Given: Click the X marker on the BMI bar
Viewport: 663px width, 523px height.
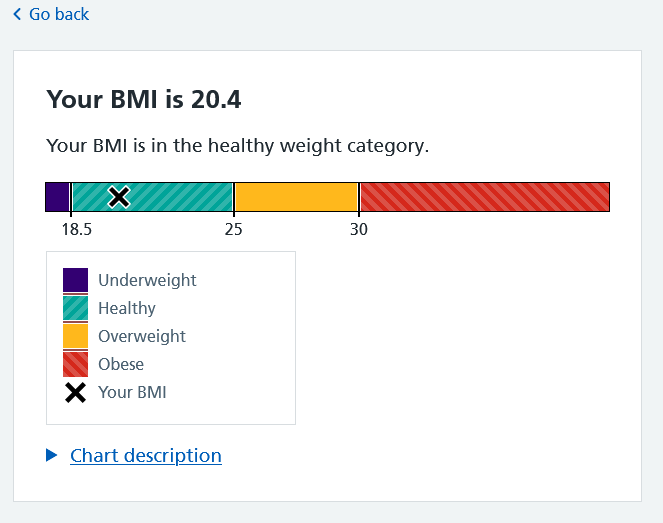Looking at the screenshot, I should coord(119,197).
